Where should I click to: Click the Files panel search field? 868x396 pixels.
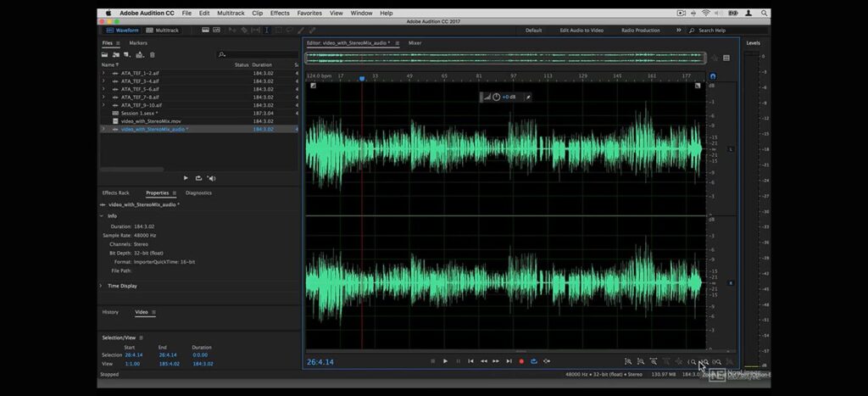click(x=258, y=54)
